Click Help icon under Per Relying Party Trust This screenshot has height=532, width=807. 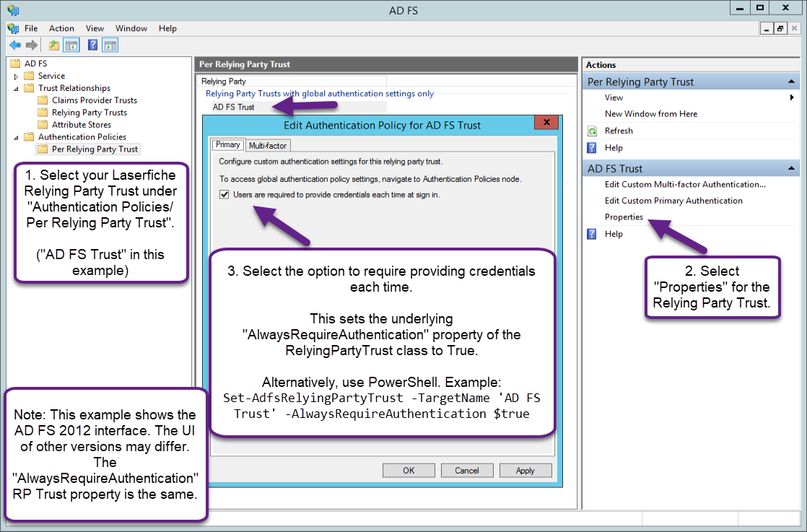(593, 148)
